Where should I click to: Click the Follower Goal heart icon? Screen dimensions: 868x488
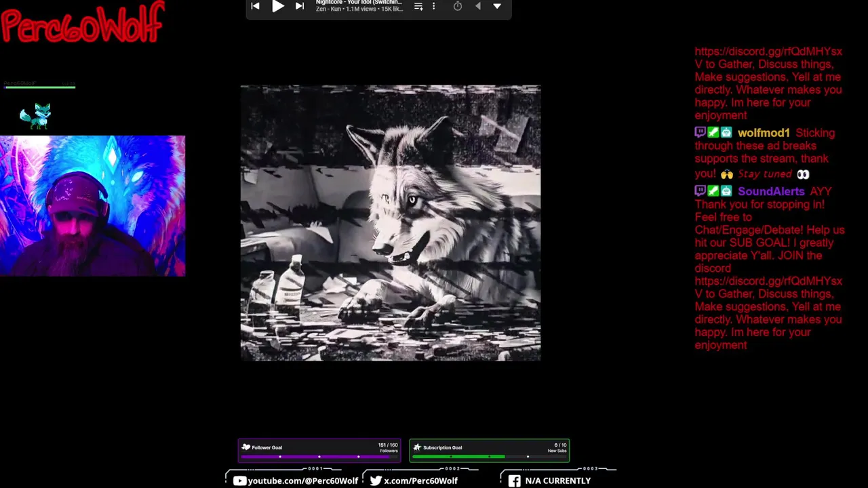[x=246, y=447]
